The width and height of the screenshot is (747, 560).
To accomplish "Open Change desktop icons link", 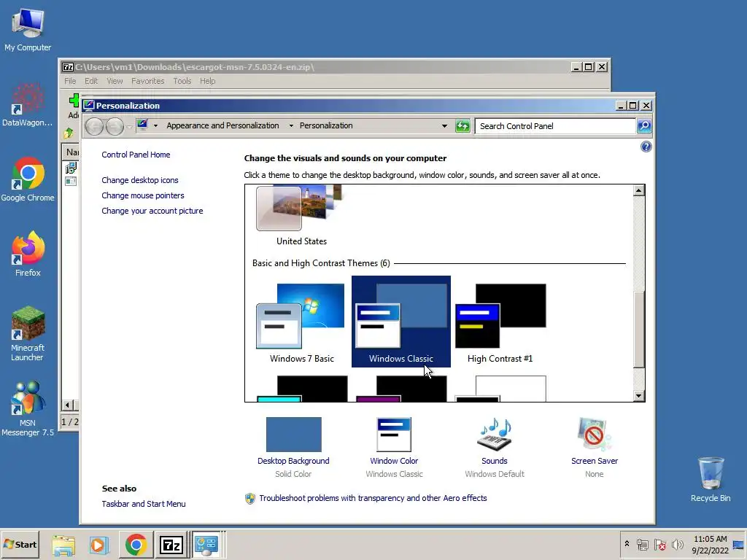I will 139,180.
